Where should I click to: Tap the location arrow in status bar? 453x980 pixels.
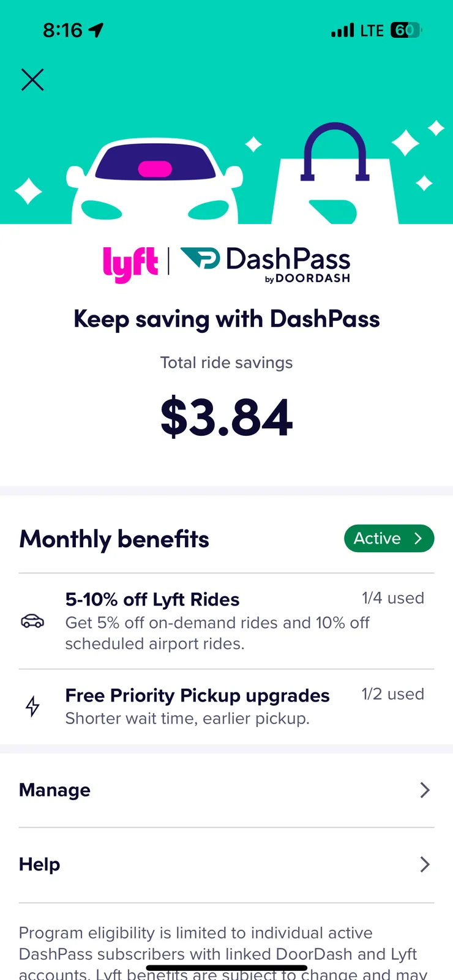pyautogui.click(x=96, y=30)
